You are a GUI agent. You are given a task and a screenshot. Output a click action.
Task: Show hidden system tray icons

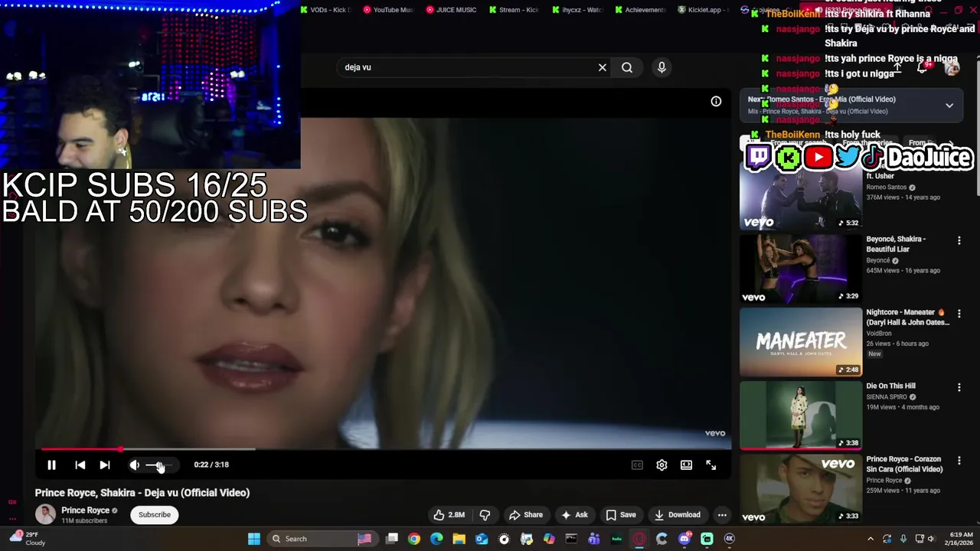(871, 539)
